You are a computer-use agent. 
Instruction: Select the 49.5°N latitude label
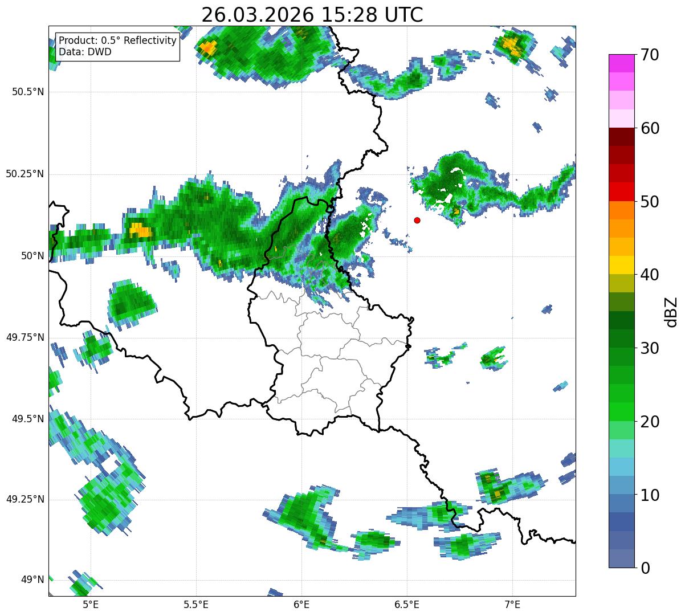pos(28,419)
